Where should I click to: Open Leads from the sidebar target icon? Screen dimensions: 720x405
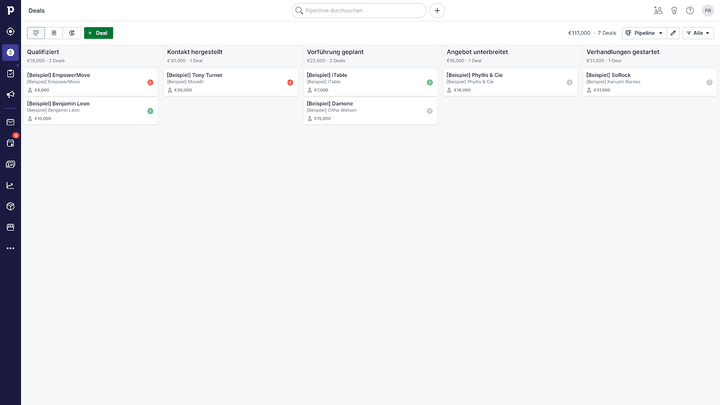pos(10,31)
